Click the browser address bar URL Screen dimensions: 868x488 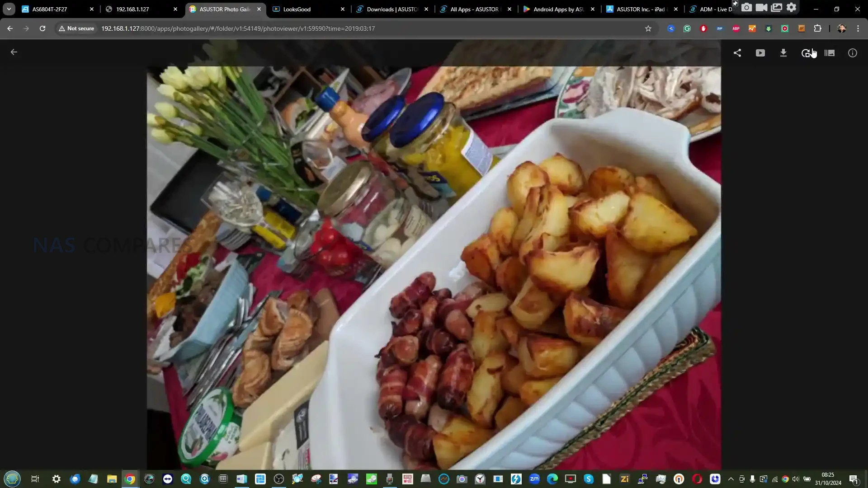coord(238,28)
